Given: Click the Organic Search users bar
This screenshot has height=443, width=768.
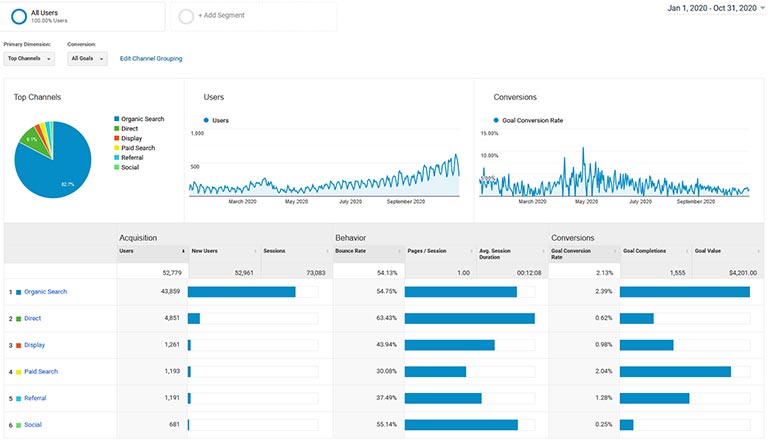Looking at the screenshot, I should click(x=241, y=292).
